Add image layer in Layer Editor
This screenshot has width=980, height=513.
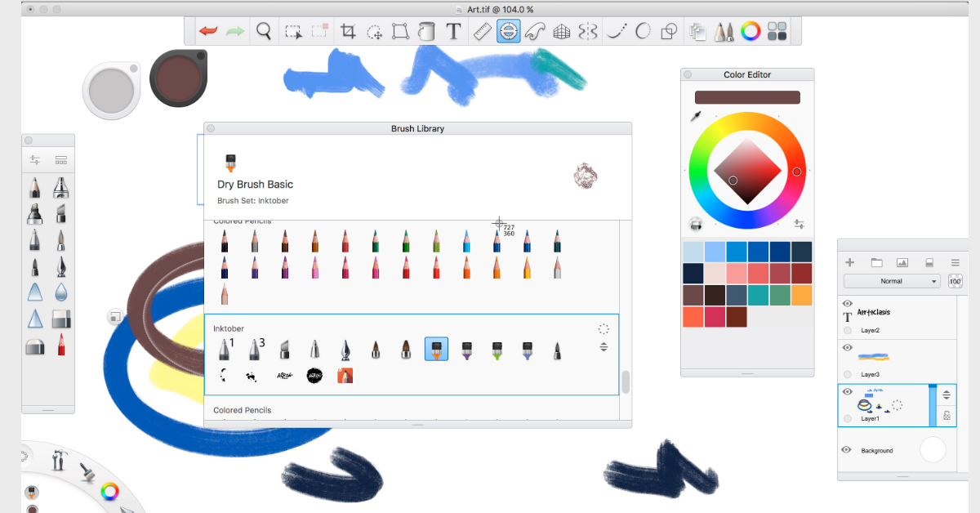tap(902, 262)
